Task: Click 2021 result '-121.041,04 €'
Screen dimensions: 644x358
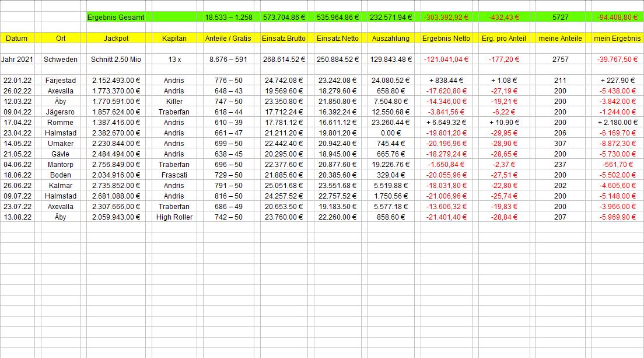Action: (446, 59)
